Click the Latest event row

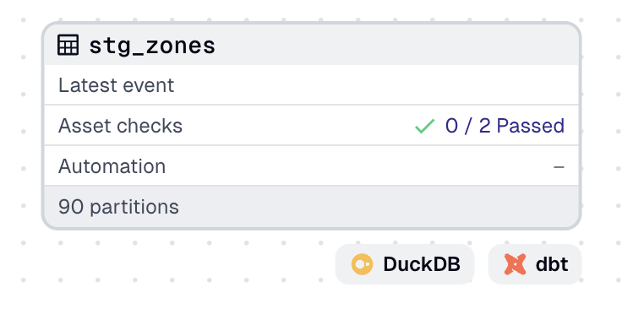(x=311, y=85)
